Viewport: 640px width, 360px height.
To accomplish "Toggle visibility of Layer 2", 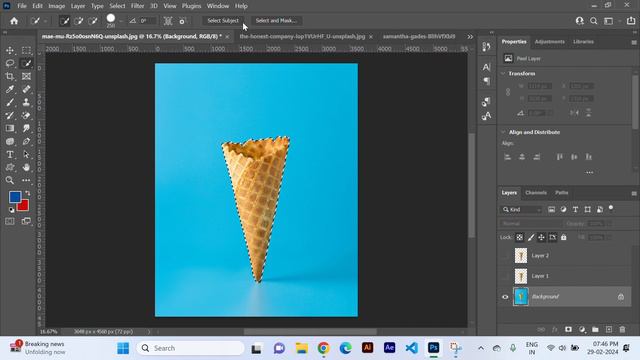I will point(505,256).
